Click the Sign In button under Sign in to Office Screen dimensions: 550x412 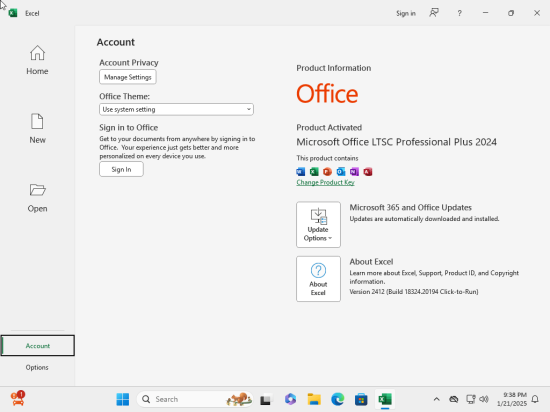(x=121, y=169)
